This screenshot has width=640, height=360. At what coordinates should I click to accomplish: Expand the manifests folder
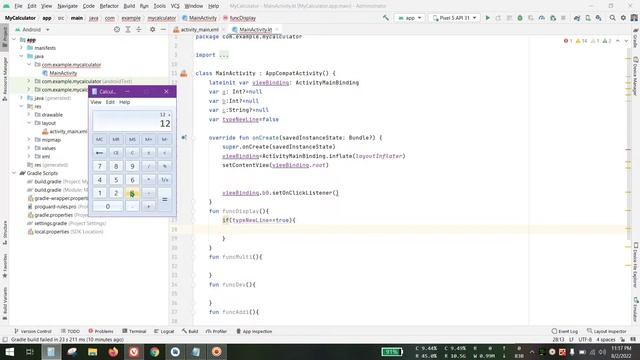(21, 48)
